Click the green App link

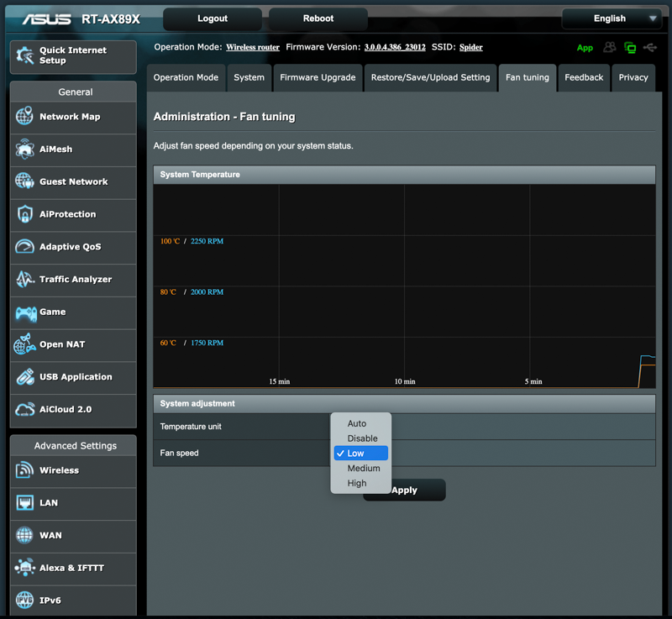point(585,48)
